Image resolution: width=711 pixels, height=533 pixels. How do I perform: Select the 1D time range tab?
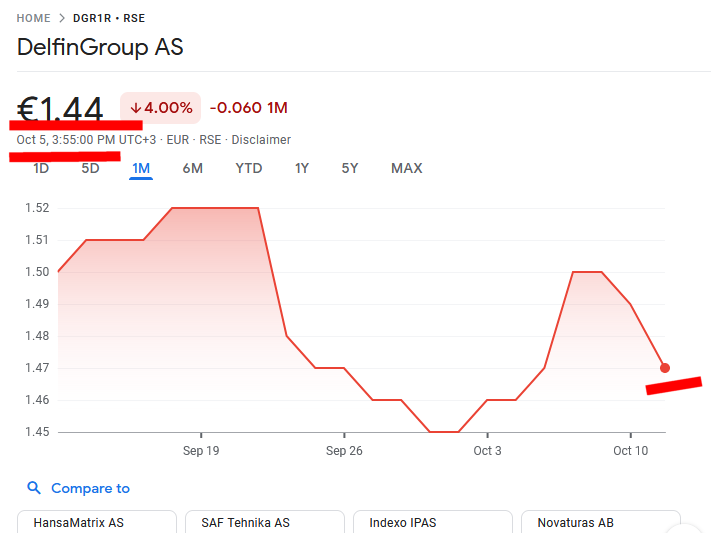(41, 168)
